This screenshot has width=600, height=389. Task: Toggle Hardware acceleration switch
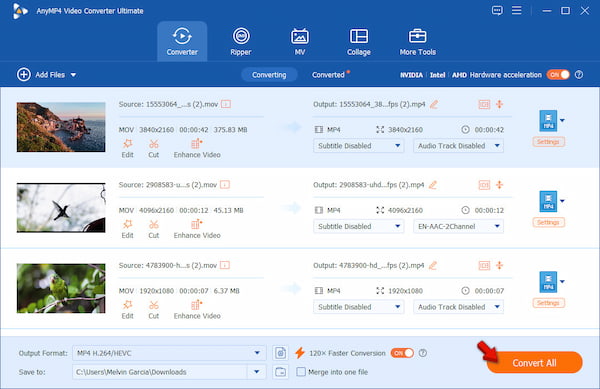558,75
